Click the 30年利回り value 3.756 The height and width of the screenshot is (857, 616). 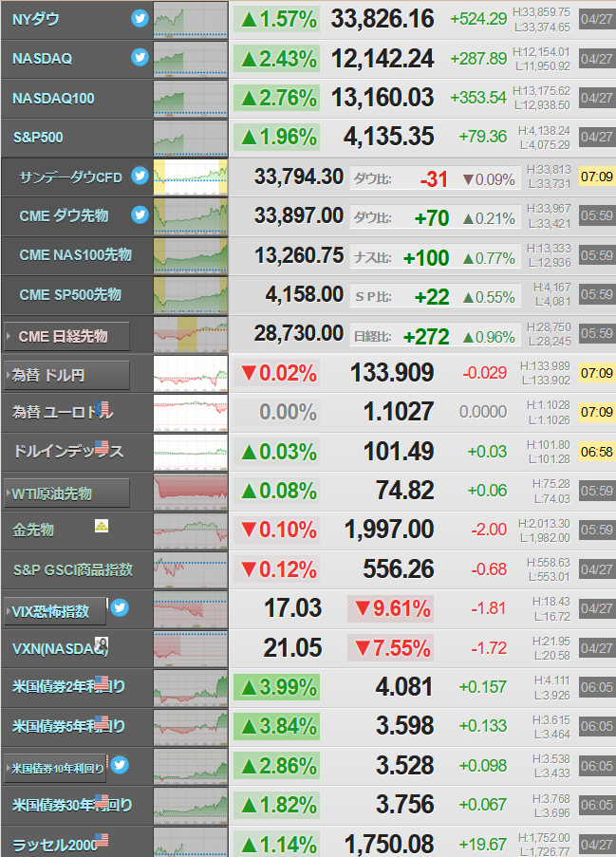[405, 805]
